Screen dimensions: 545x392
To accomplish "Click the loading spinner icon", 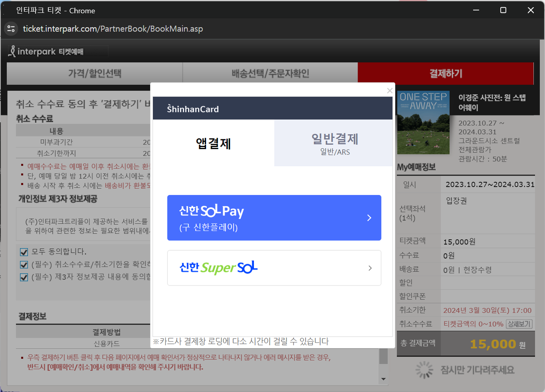I will [424, 370].
